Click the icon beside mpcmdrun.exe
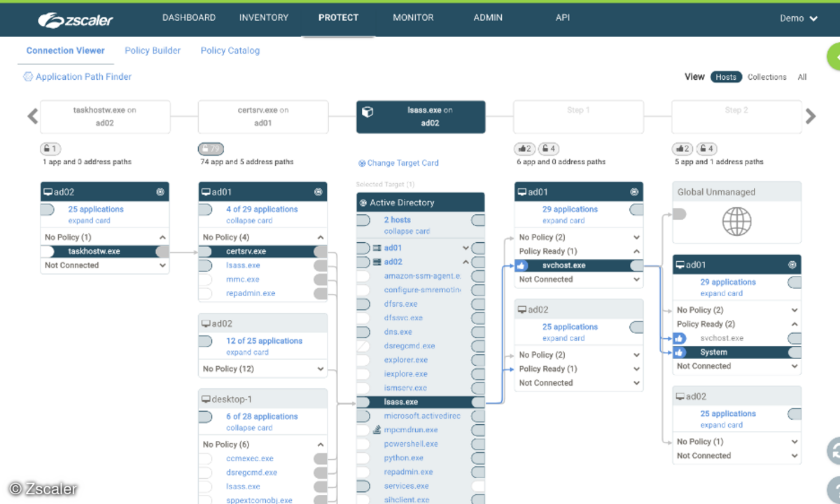 point(377,430)
